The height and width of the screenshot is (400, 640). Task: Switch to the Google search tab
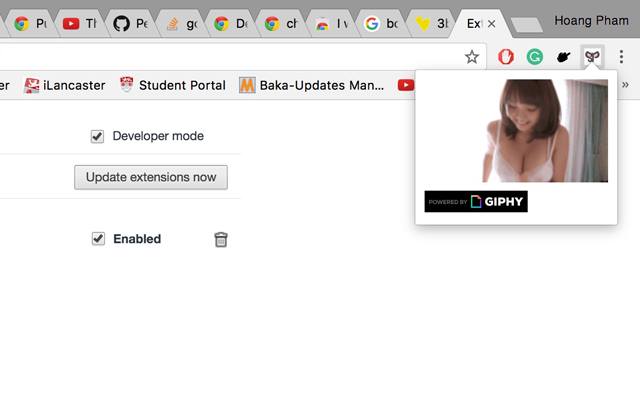tap(381, 24)
